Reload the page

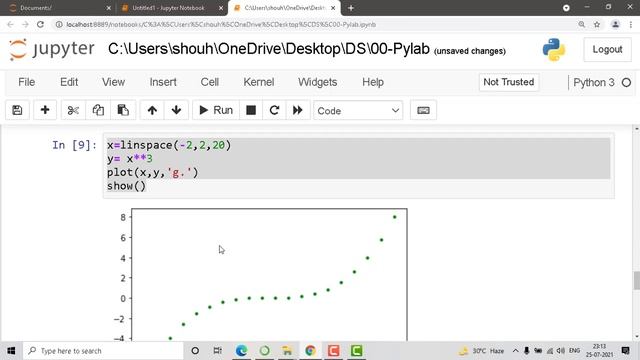[40, 24]
